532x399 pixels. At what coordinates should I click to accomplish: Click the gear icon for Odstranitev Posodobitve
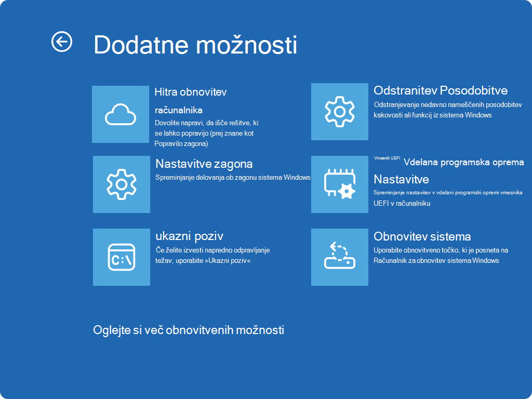point(340,112)
